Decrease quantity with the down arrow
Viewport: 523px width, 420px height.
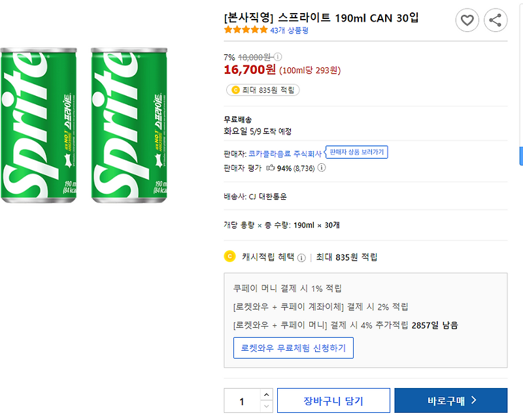[x=267, y=406]
